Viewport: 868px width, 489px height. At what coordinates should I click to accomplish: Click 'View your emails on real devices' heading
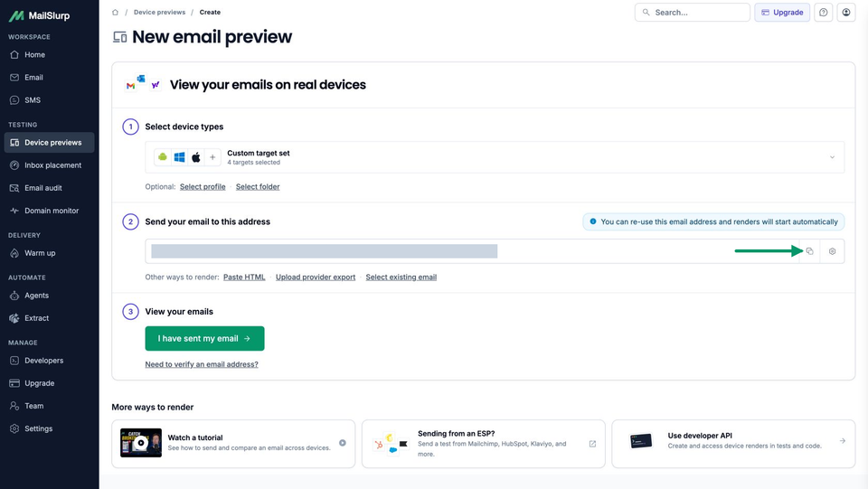tap(268, 85)
